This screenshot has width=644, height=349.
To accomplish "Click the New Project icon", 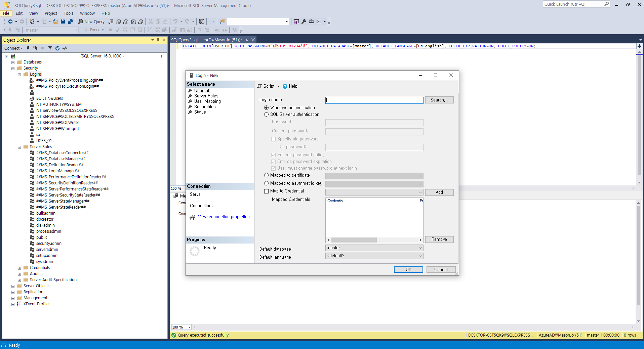I will tap(32, 21).
